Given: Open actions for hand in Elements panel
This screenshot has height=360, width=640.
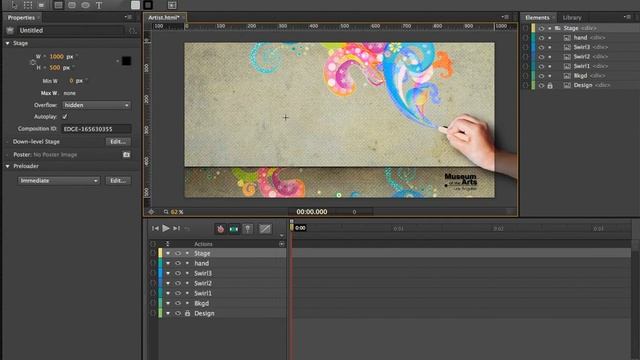Looking at the screenshot, I should [525, 38].
